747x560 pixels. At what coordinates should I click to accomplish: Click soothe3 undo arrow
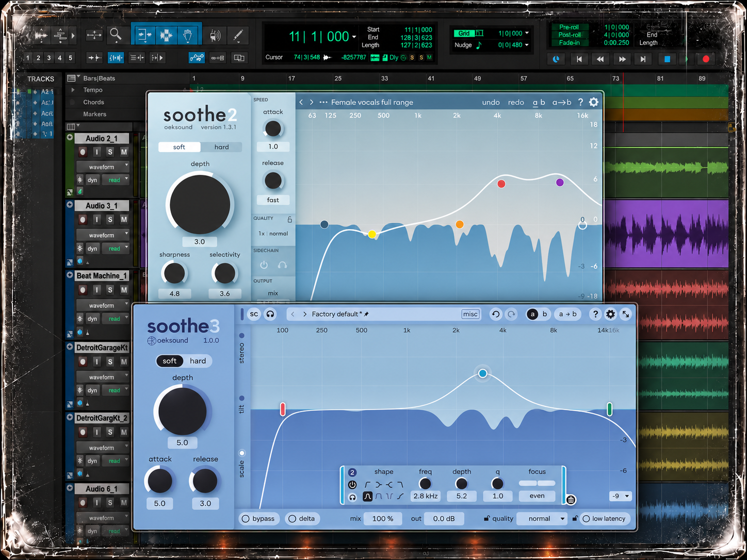496,314
